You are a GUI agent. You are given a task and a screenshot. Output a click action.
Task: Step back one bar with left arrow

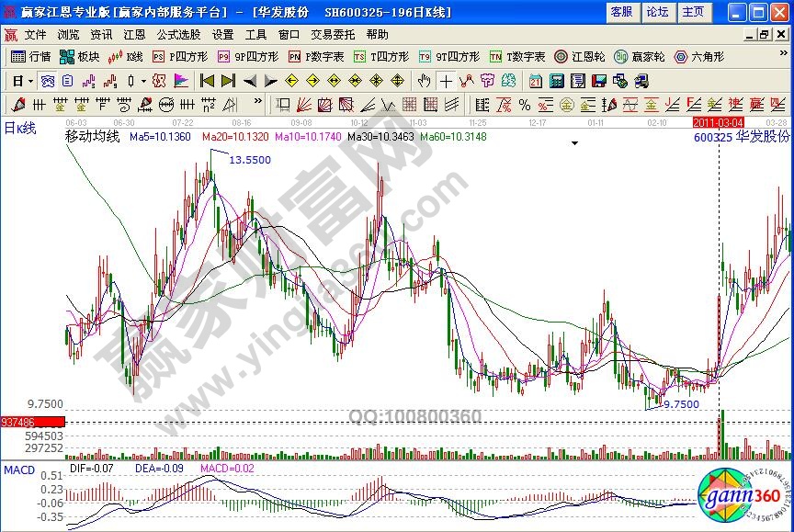pyautogui.click(x=250, y=81)
